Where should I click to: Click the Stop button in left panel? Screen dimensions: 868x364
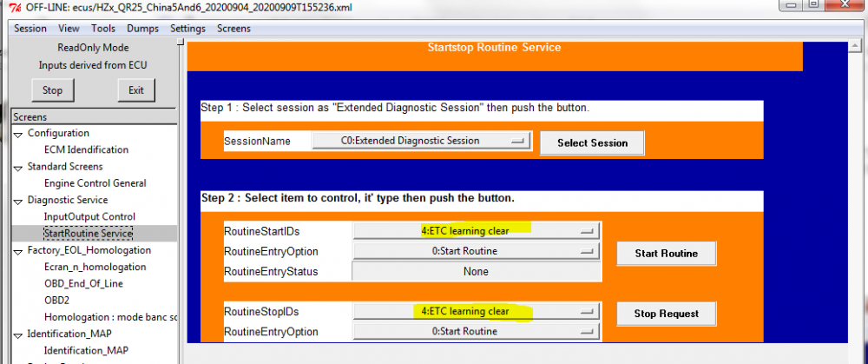pyautogui.click(x=53, y=89)
